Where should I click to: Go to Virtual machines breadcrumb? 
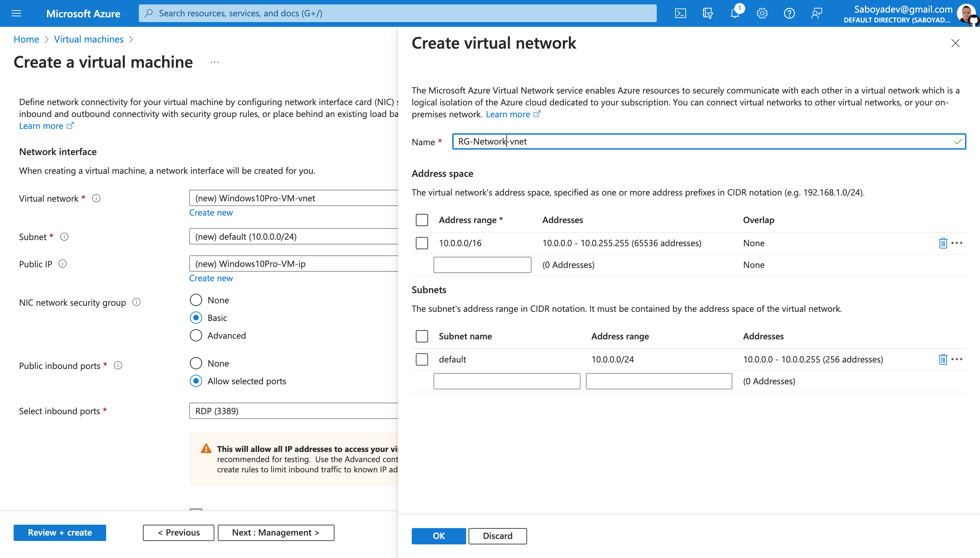[88, 39]
